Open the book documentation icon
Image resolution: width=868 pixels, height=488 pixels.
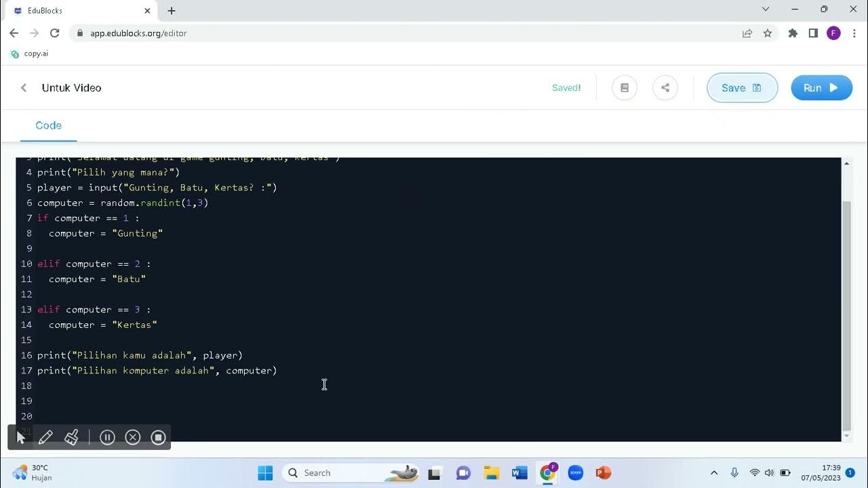click(x=625, y=87)
